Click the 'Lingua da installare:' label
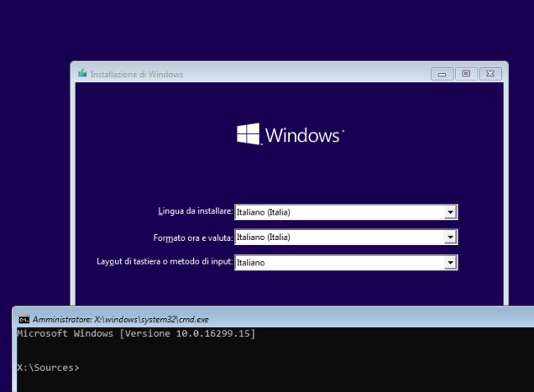 tap(196, 211)
